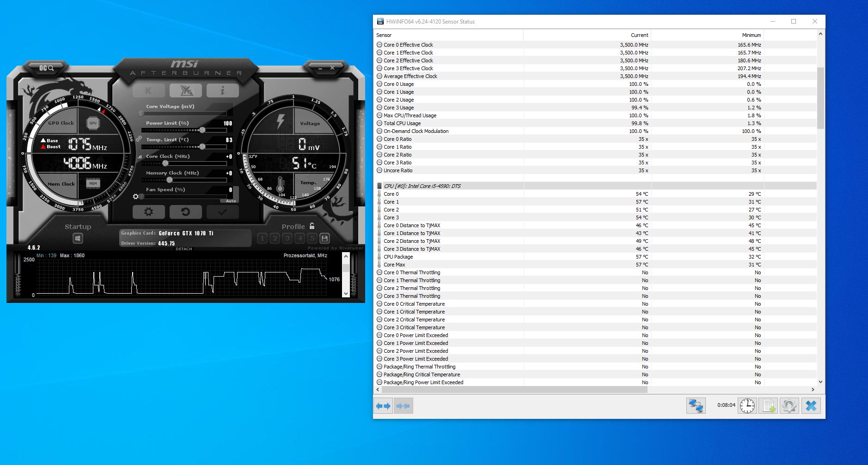Select the Package/Ring Thermal Throttling row
This screenshot has width=868, height=465.
point(595,367)
